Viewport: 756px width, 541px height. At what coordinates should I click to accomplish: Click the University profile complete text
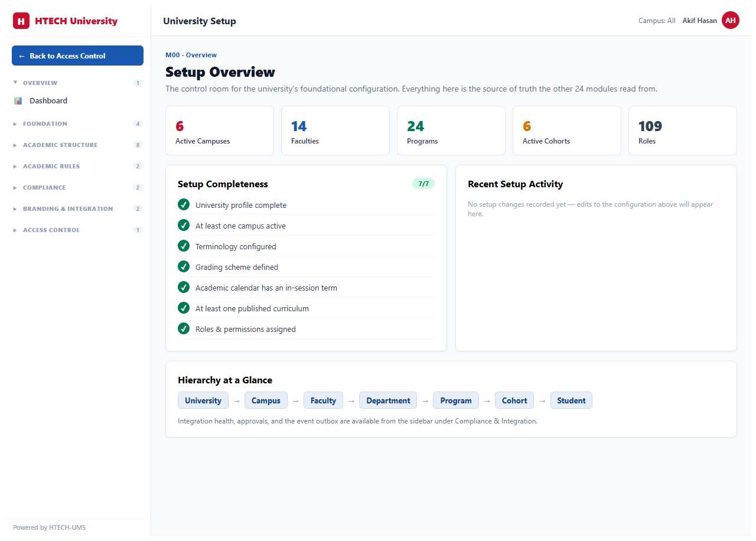[241, 205]
